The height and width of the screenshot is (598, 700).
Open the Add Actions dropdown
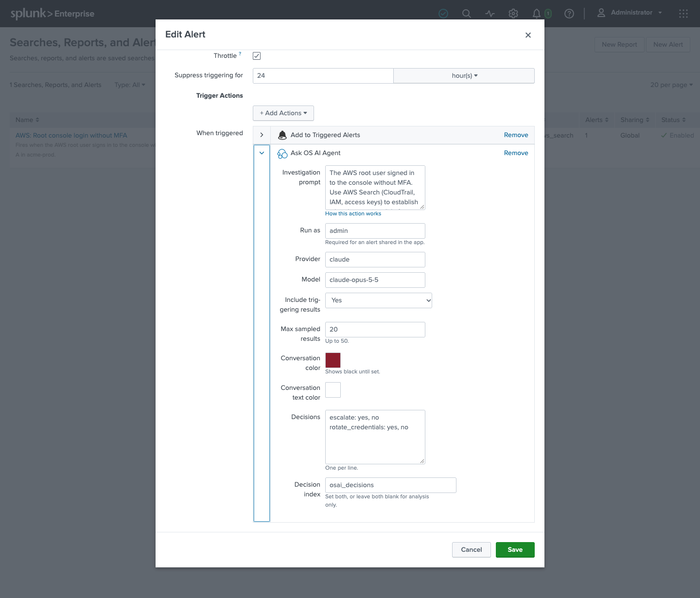click(283, 113)
